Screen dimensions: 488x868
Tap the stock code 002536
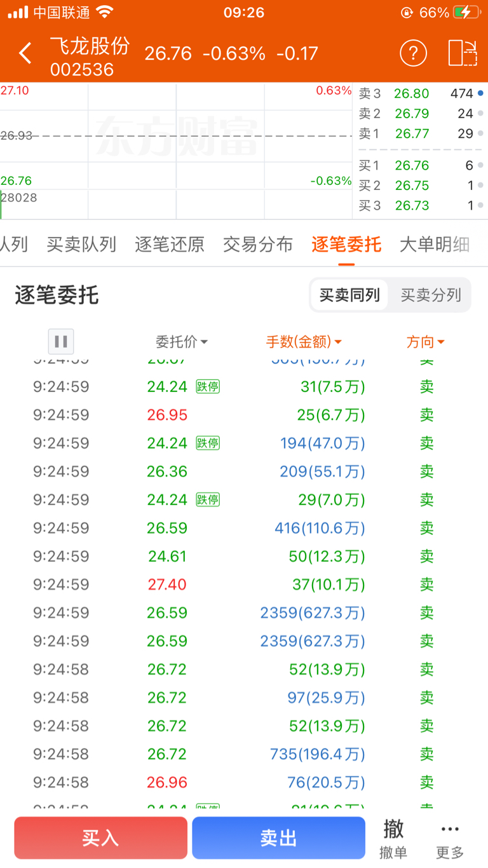click(x=82, y=69)
